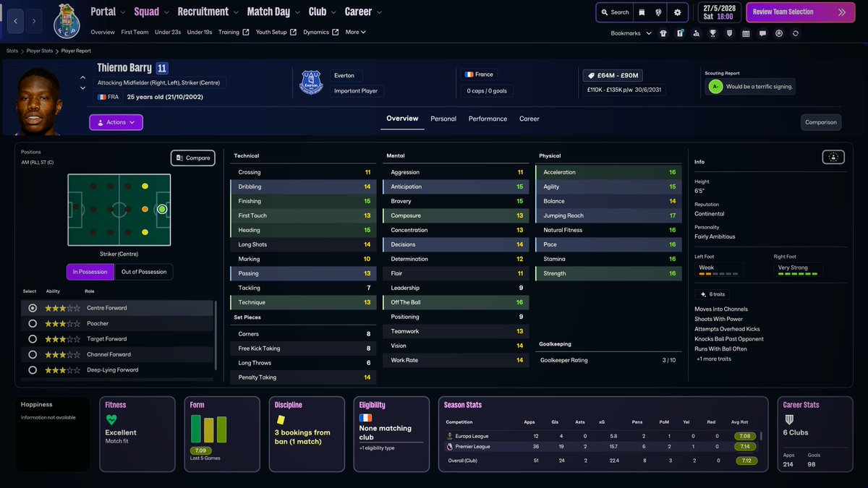Click the Search button

click(x=615, y=12)
